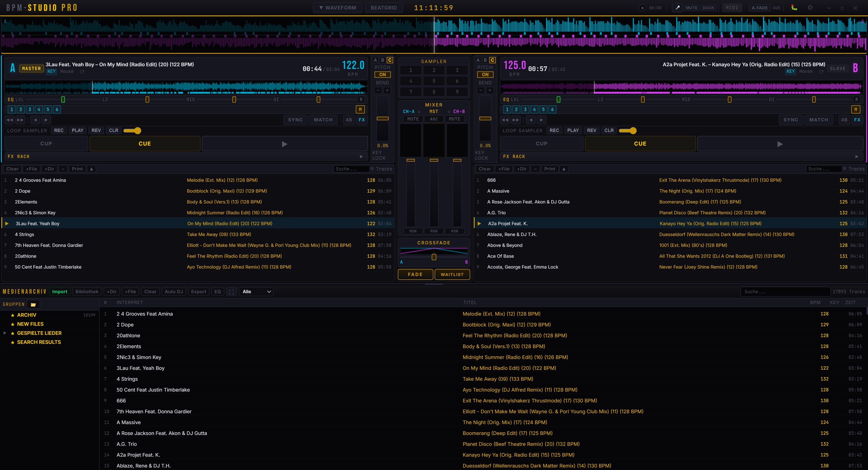Fast-forward deck A with the double-right arrows
This screenshot has height=470, width=868.
[20, 120]
